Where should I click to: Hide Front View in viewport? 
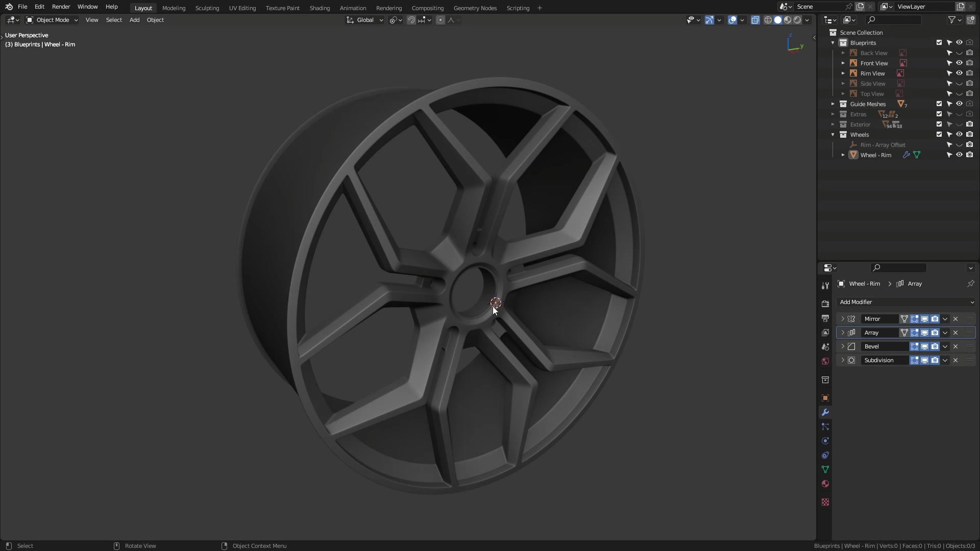pyautogui.click(x=959, y=63)
